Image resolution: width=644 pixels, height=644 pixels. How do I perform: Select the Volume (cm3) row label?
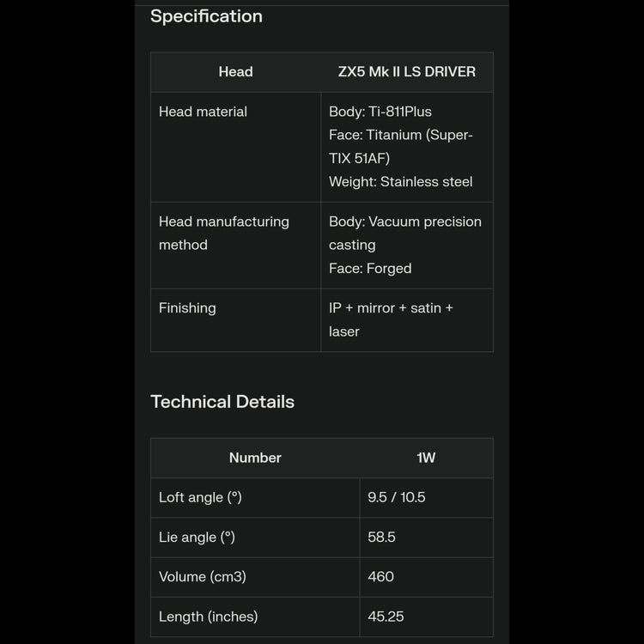[x=203, y=577]
